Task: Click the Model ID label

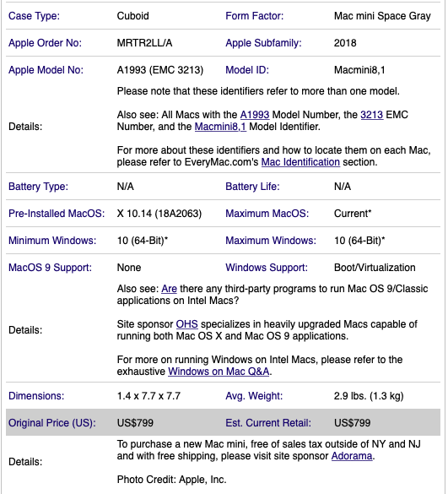Action: point(247,70)
